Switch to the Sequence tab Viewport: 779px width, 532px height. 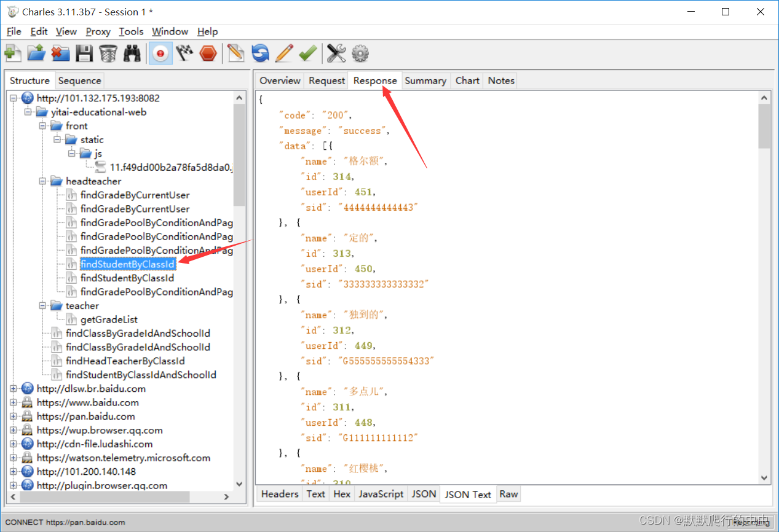coord(79,80)
